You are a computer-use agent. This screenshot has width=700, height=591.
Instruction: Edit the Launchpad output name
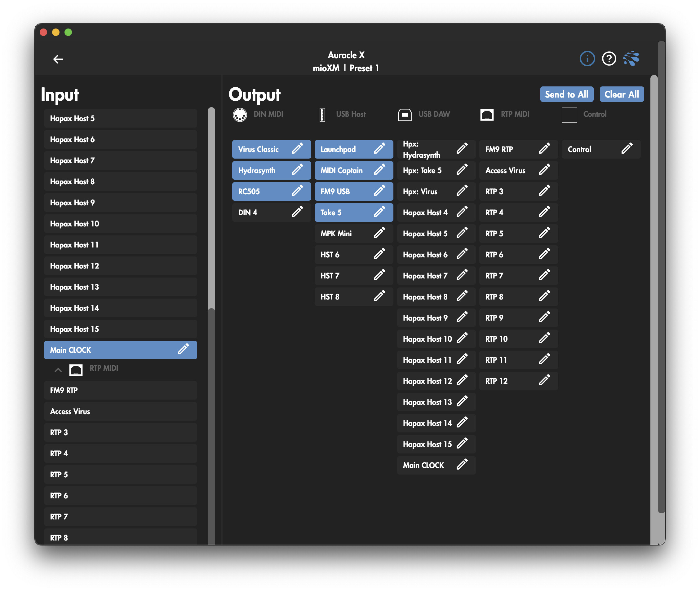[x=379, y=149]
